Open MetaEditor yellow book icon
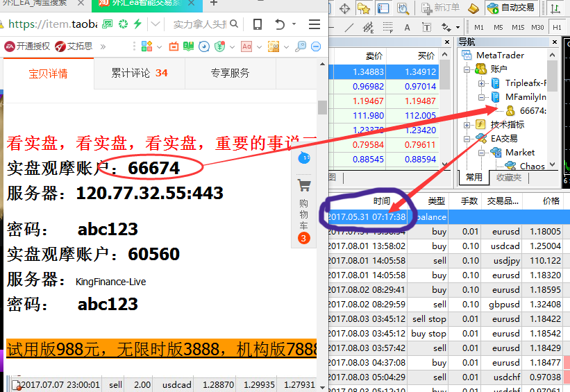Screen dimensions: 570x392 point(473,8)
